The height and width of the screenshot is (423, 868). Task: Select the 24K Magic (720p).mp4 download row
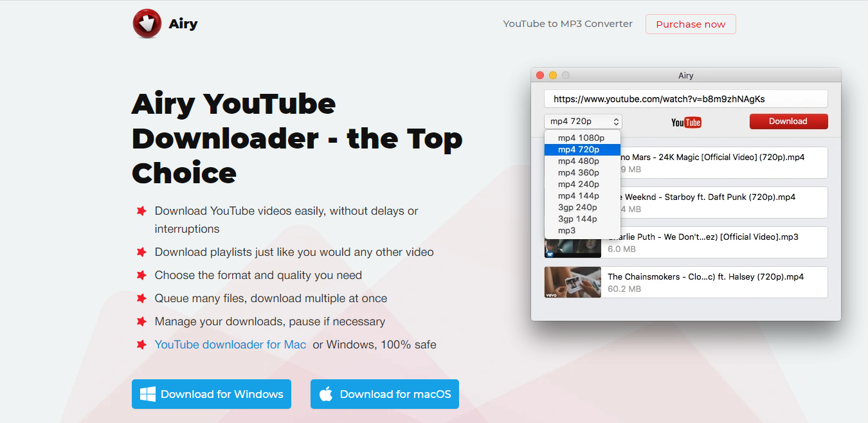coord(724,163)
